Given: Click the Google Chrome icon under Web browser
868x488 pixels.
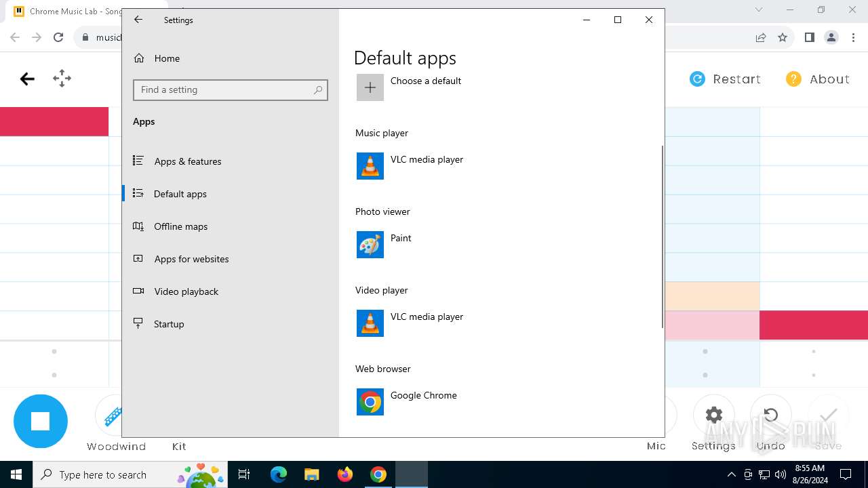Looking at the screenshot, I should coord(370,402).
